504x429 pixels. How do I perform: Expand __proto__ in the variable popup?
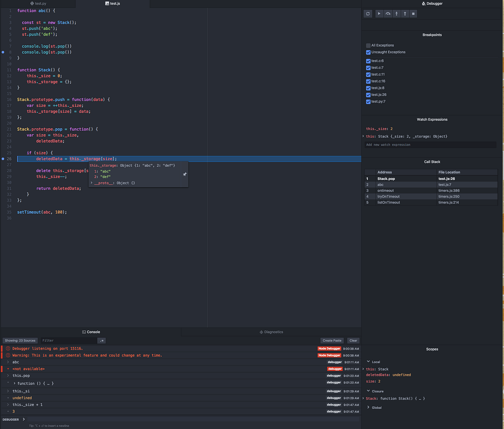click(92, 183)
